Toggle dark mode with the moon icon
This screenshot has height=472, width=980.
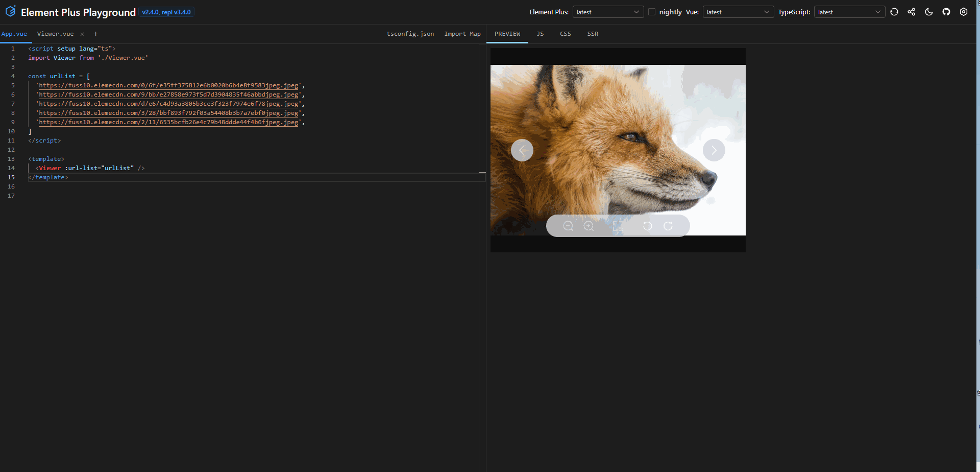[929, 12]
